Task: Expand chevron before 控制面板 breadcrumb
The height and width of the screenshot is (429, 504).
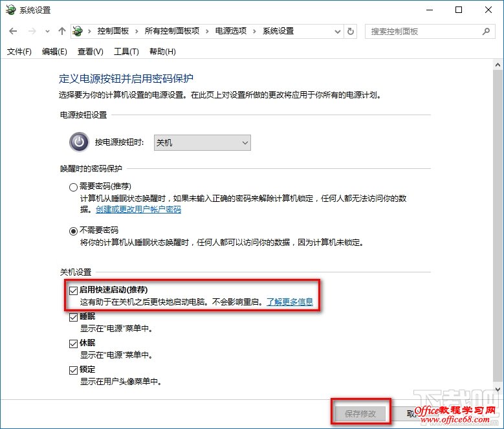Action: click(x=90, y=32)
